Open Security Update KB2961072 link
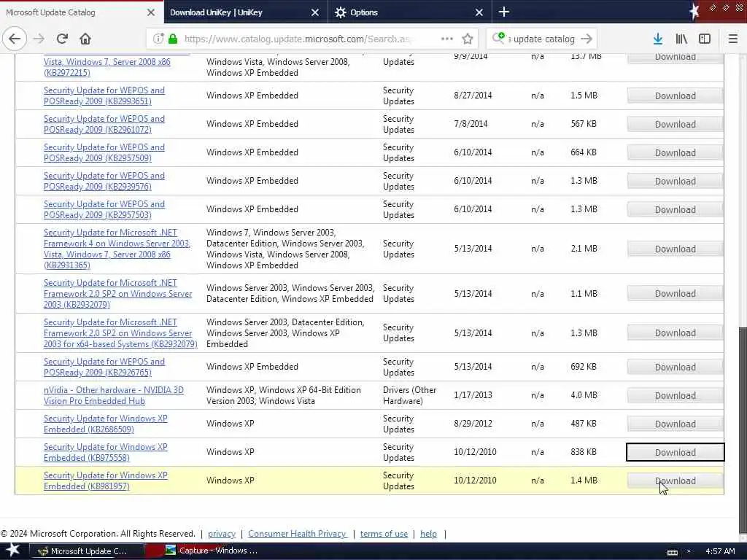 [104, 124]
